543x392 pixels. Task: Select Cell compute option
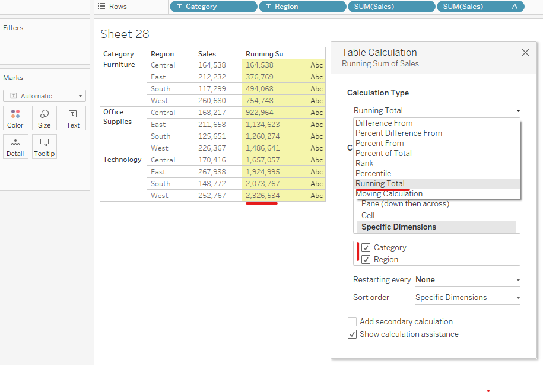coord(368,215)
